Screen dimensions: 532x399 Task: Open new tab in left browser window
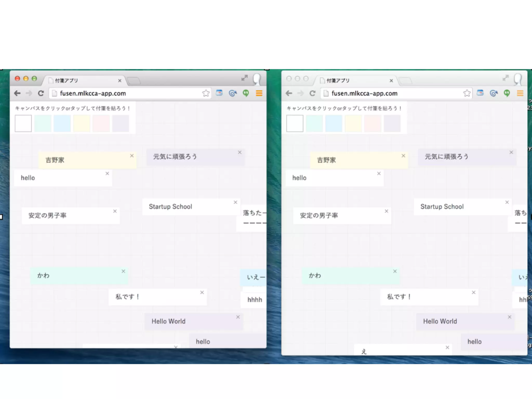coord(134,81)
